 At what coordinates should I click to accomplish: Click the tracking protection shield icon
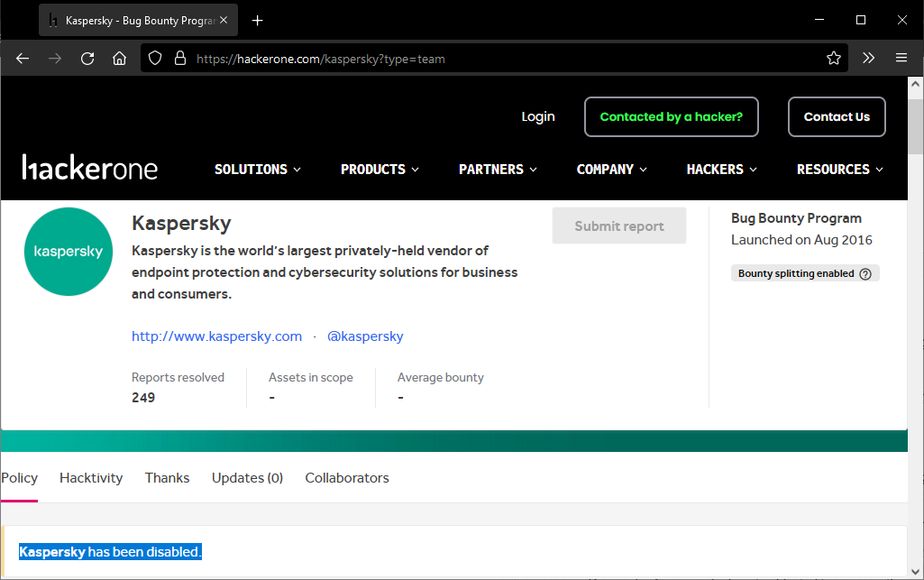[x=155, y=59]
